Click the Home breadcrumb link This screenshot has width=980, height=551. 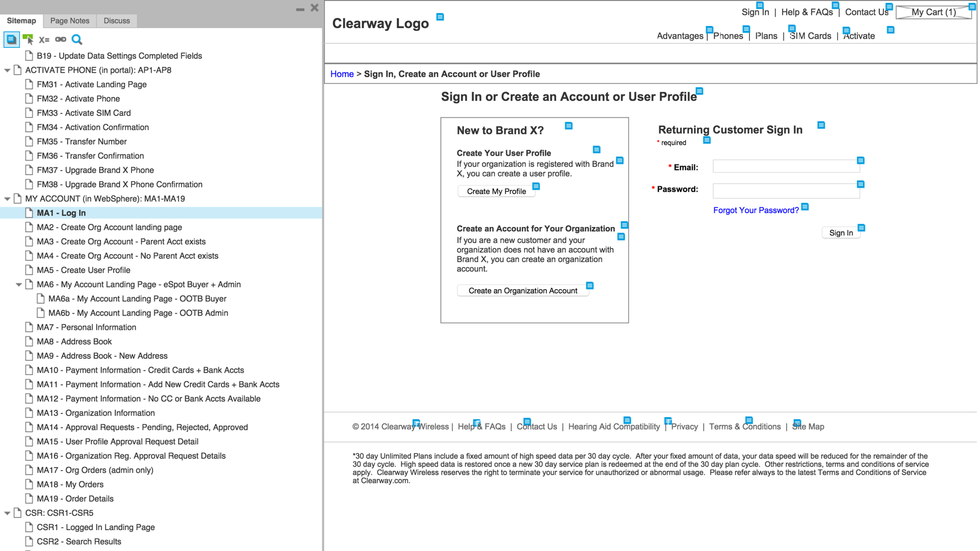[342, 74]
